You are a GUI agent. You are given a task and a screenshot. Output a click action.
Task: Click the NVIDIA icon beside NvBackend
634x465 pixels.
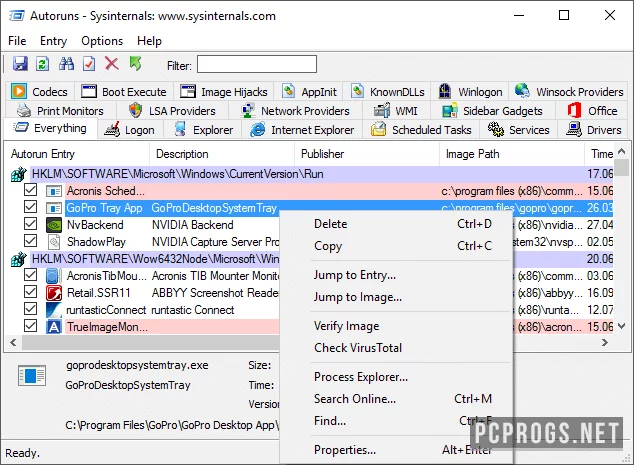[x=54, y=225]
